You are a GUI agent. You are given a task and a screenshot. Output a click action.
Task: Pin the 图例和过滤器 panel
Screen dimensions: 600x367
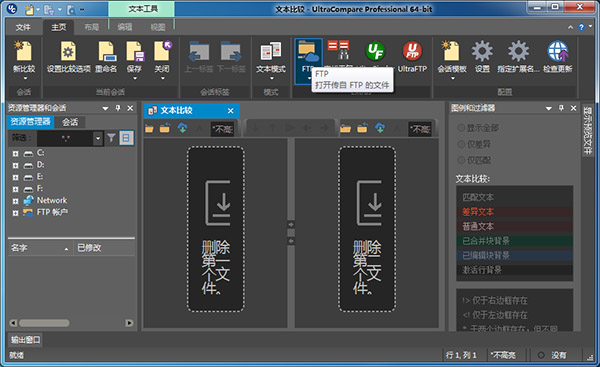[561, 108]
